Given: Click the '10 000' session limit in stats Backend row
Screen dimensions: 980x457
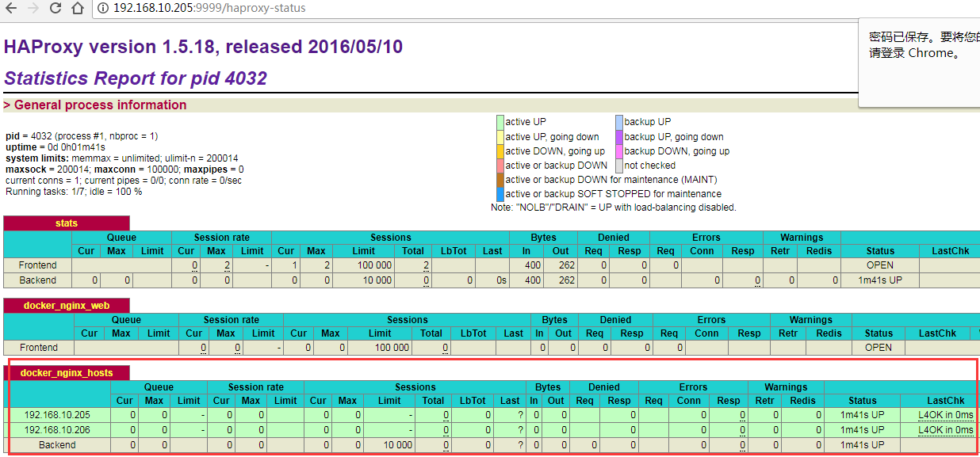Looking at the screenshot, I should 376,280.
